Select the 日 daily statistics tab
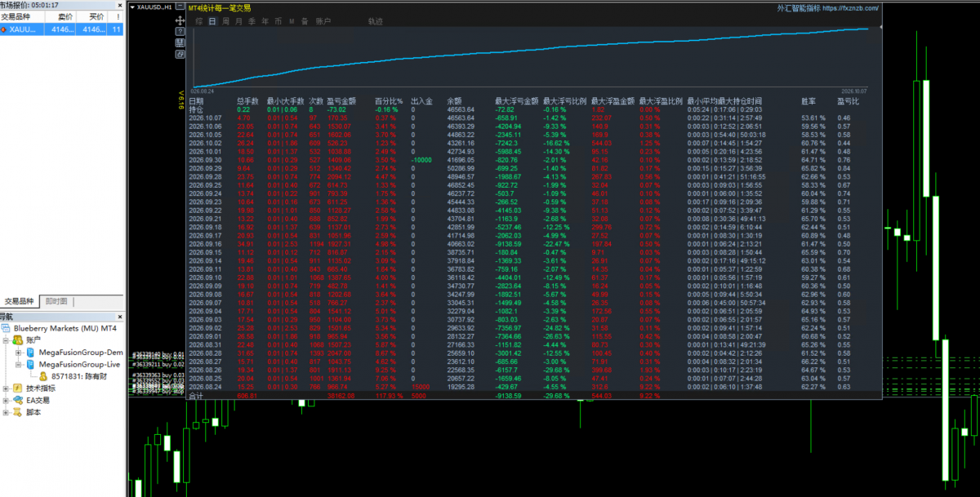Image resolution: width=980 pixels, height=497 pixels. point(213,21)
